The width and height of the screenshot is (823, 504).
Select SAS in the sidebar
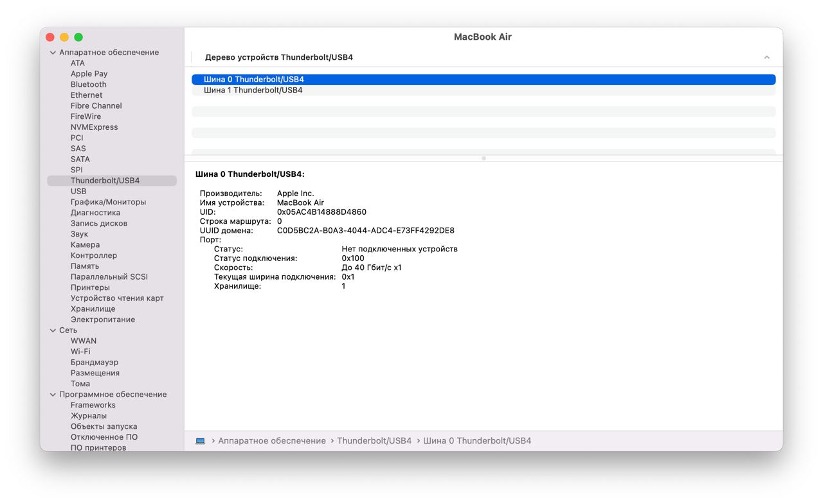pyautogui.click(x=78, y=148)
